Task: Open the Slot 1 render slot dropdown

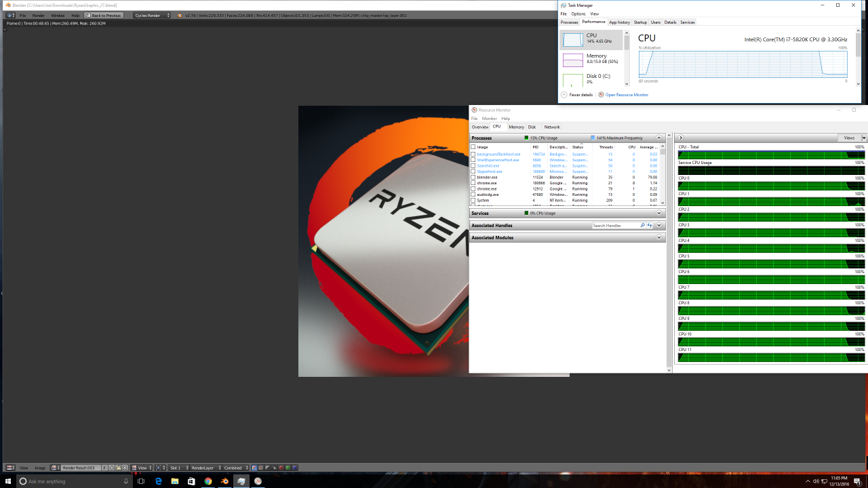Action: (178, 468)
